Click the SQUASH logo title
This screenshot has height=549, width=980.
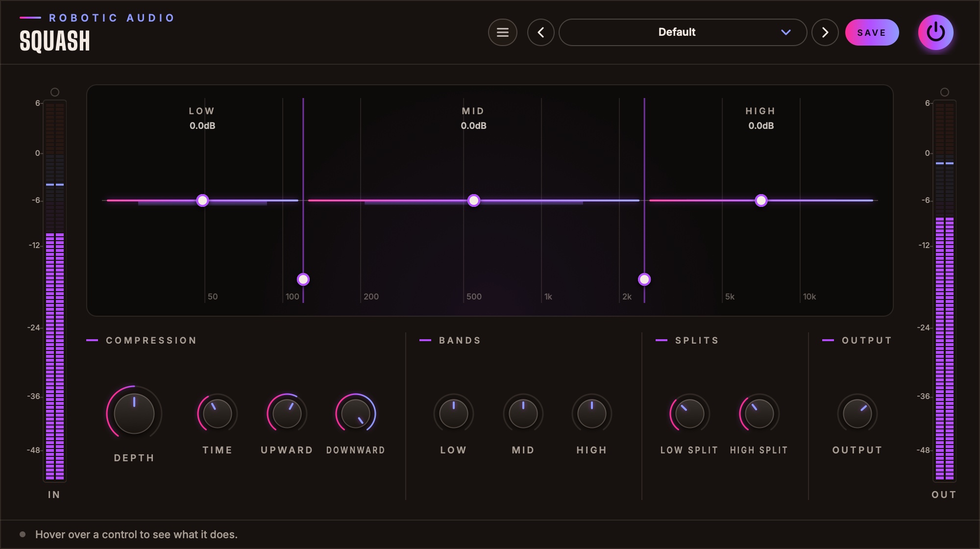(55, 41)
